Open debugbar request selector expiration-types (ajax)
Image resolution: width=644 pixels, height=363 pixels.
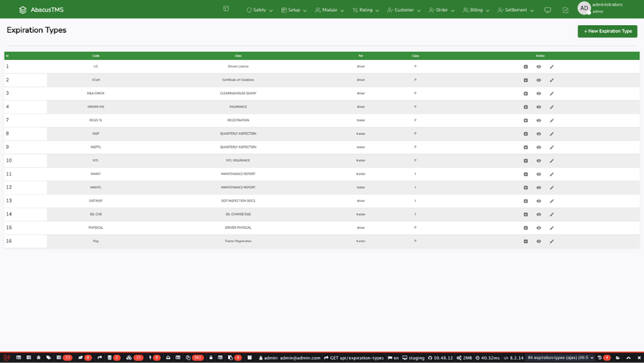click(560, 357)
